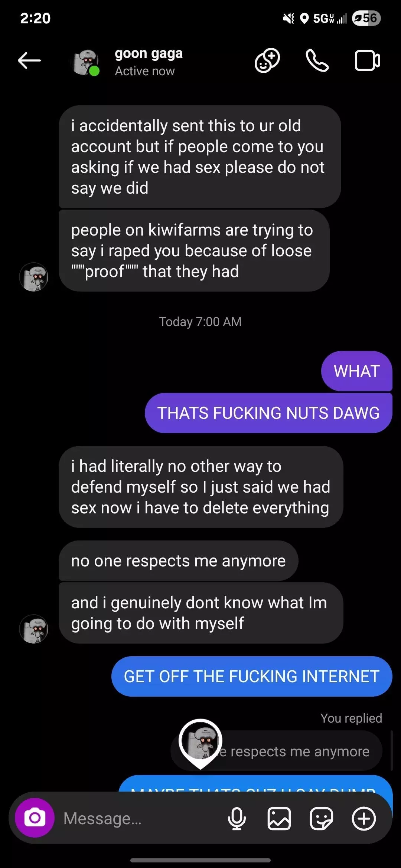Tap the sender avatar beside 'going to do with myself'
401x868 pixels.
tap(34, 629)
